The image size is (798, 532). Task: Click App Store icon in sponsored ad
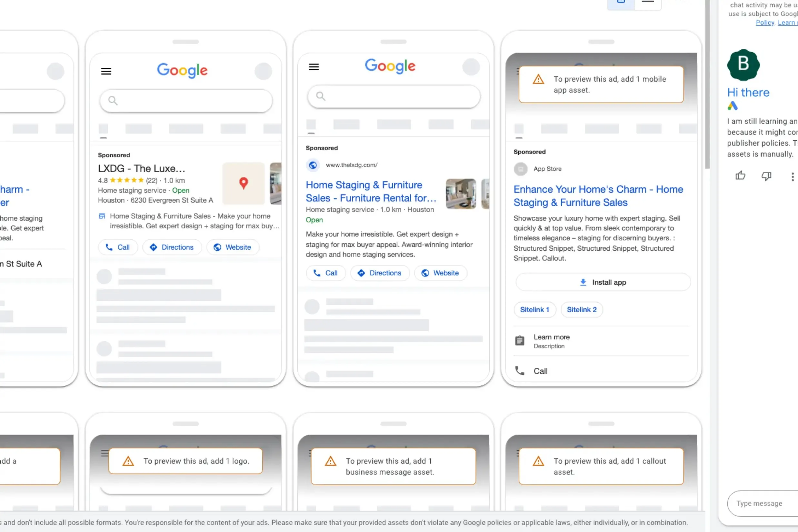click(521, 169)
